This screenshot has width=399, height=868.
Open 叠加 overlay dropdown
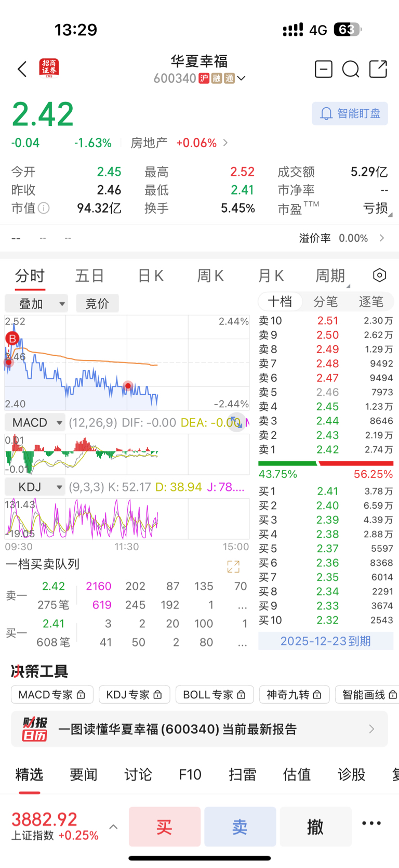pyautogui.click(x=36, y=303)
